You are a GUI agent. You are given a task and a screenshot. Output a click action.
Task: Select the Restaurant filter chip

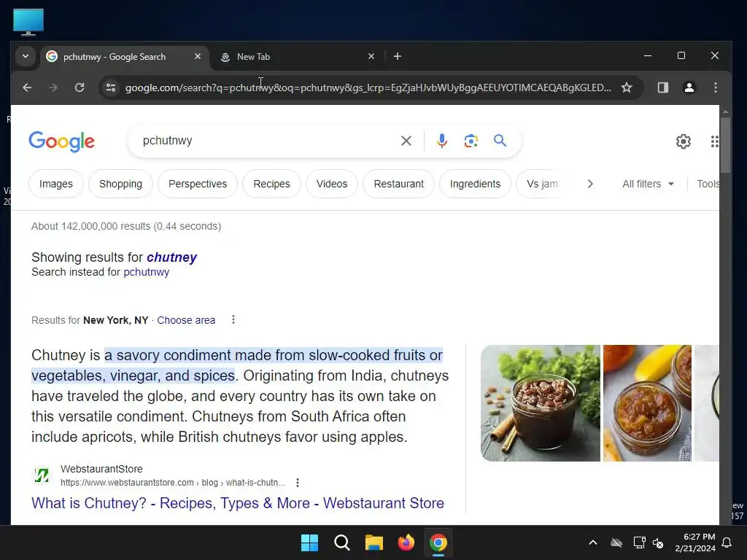tap(399, 184)
